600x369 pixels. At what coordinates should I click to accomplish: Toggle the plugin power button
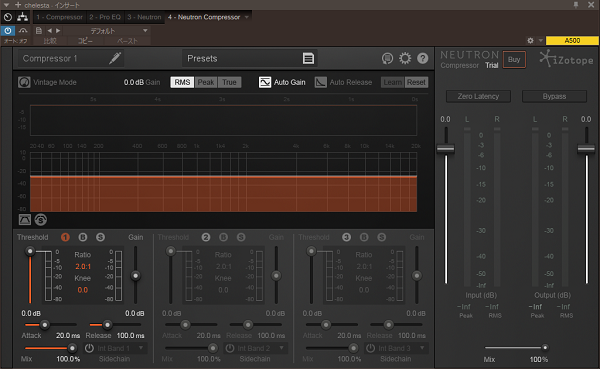[8, 31]
